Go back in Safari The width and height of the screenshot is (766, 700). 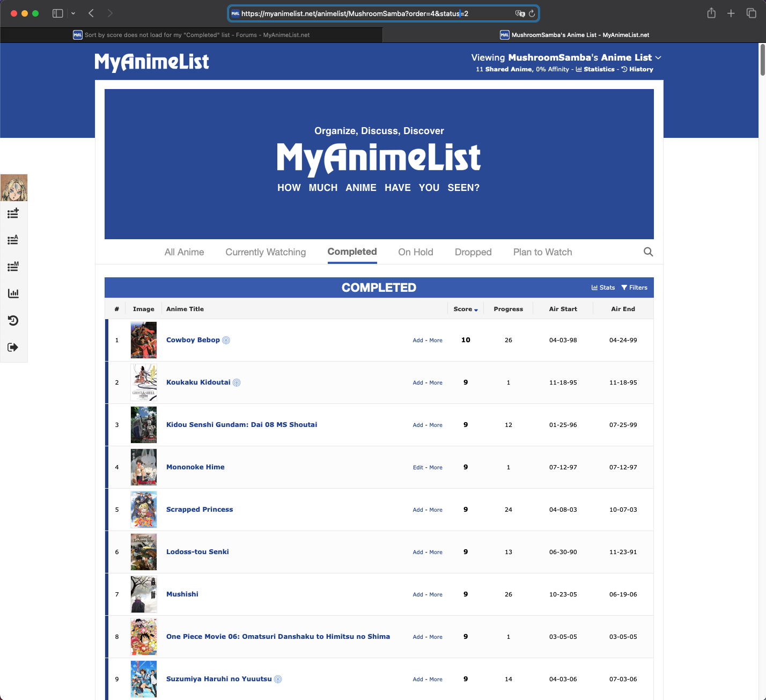91,13
